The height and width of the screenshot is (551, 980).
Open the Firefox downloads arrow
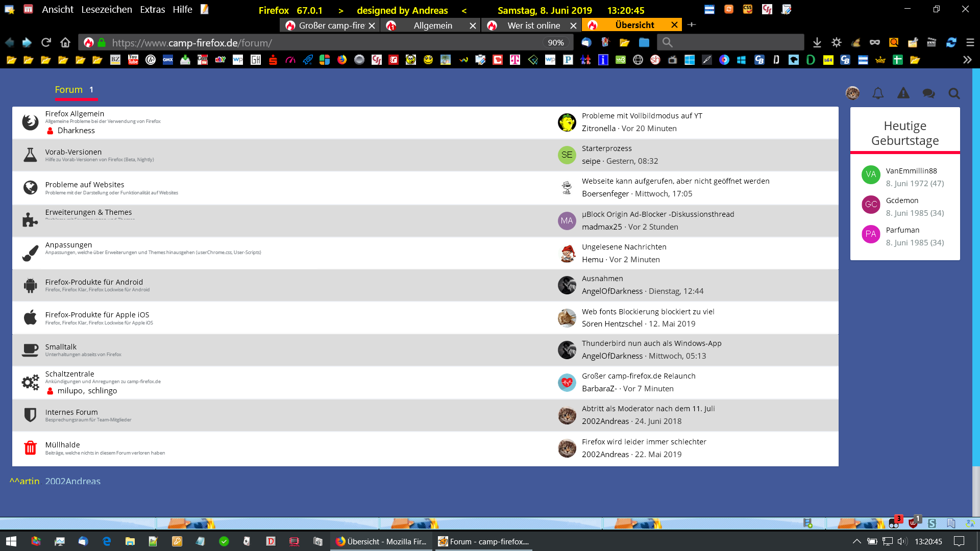(x=817, y=43)
